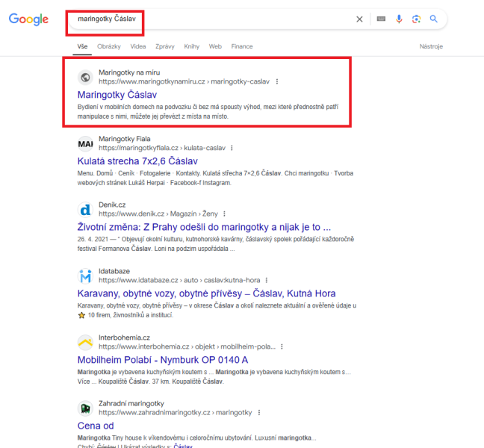Click the Interbohemia.cz site name

125,337
